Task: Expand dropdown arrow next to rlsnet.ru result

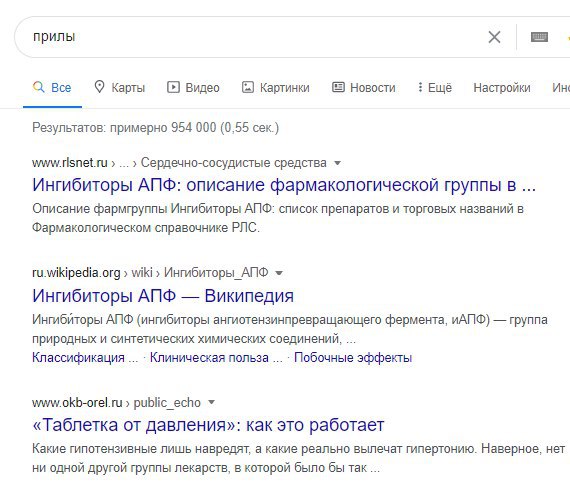Action: click(x=337, y=163)
